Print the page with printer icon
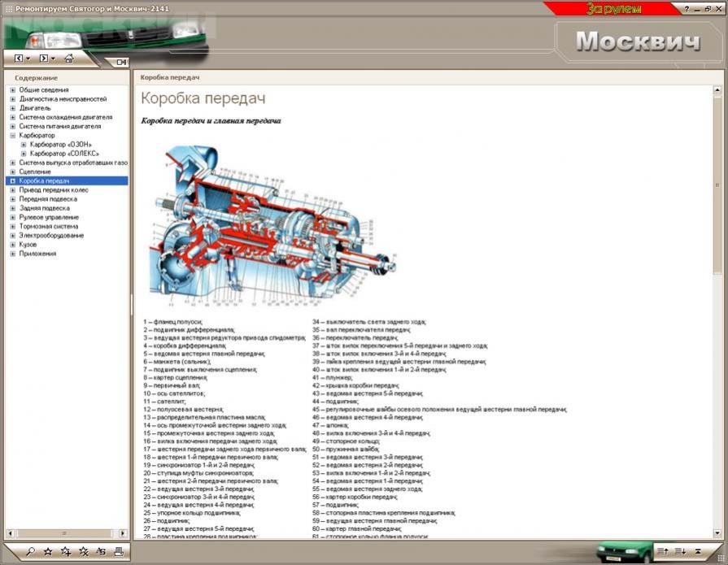 point(119,552)
